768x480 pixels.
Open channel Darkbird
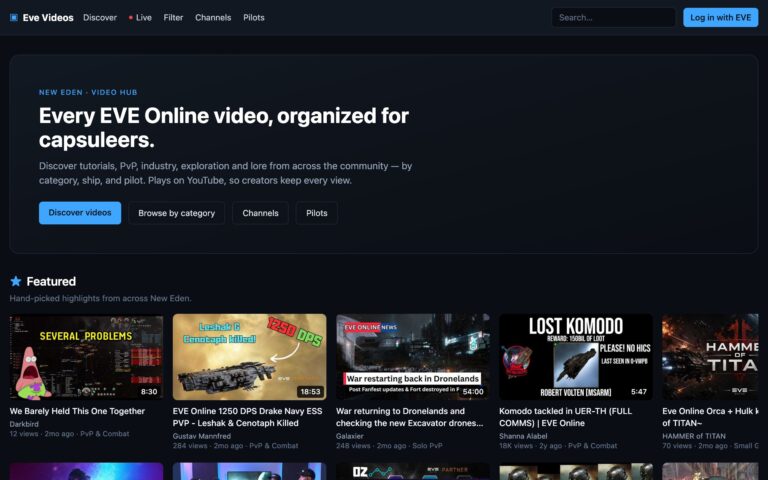tap(24, 424)
